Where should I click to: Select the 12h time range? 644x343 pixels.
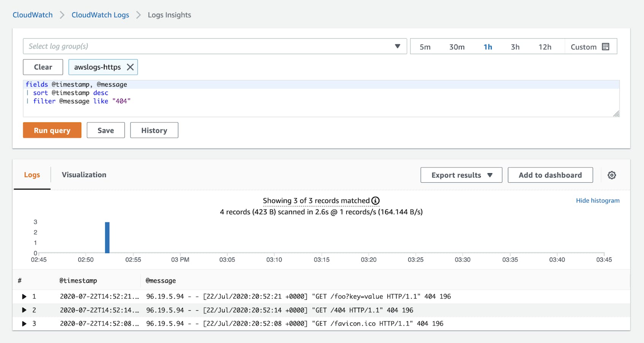[x=545, y=46]
